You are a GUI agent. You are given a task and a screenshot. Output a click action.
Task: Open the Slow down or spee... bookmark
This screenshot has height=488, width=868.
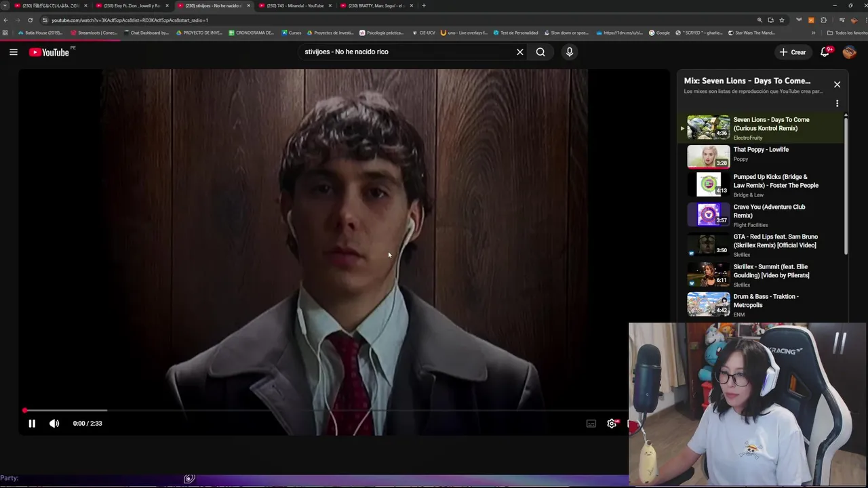click(566, 33)
